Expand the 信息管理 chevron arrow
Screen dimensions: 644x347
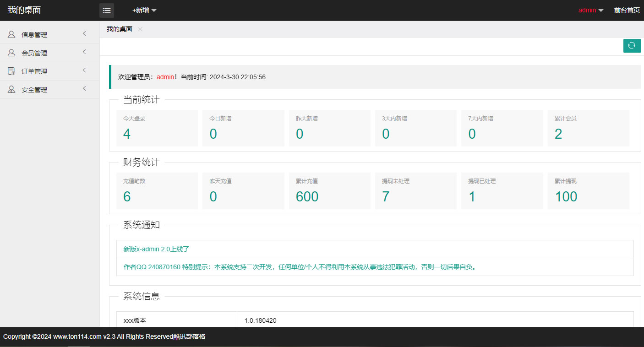tap(84, 34)
